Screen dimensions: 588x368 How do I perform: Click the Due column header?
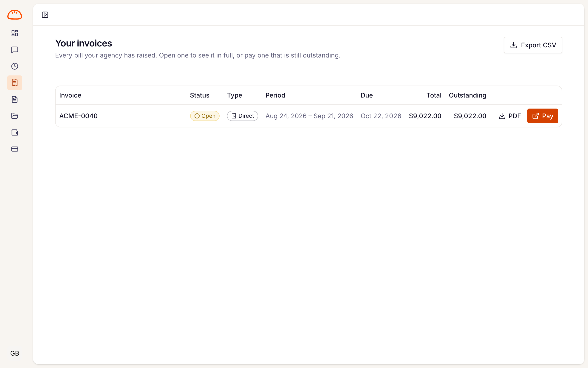click(367, 95)
